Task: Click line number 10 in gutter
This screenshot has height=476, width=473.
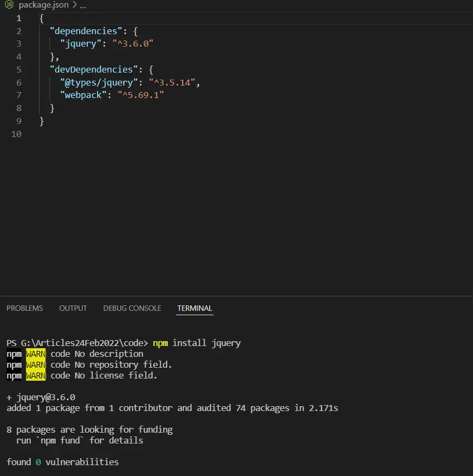Action: coord(16,134)
